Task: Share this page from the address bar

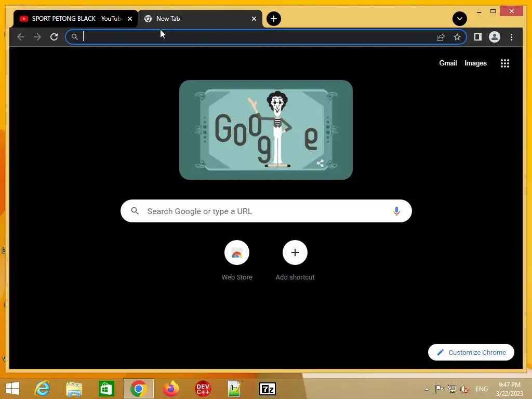Action: point(441,37)
